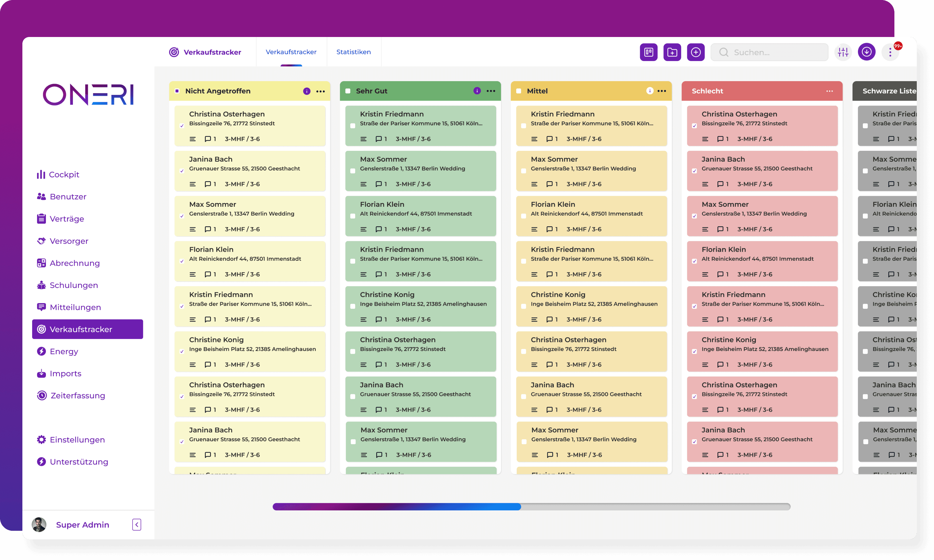Open the kanban board view icon
934x560 pixels.
[x=648, y=52]
